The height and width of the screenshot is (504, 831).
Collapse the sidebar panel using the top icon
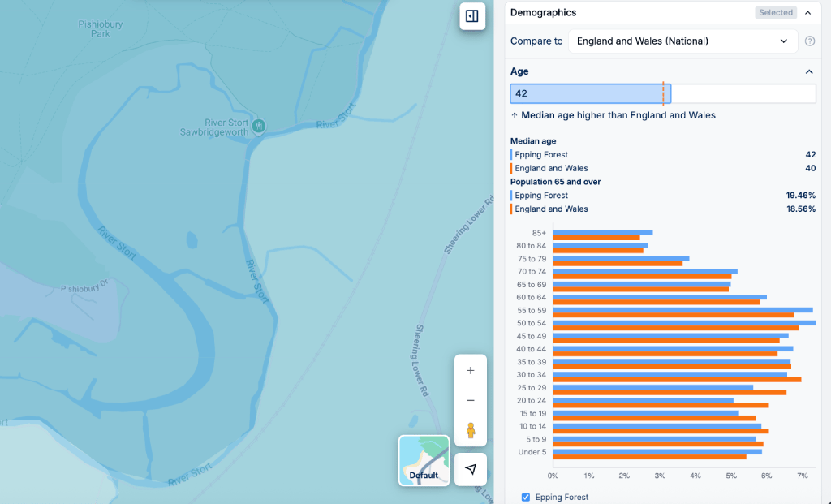pos(471,16)
